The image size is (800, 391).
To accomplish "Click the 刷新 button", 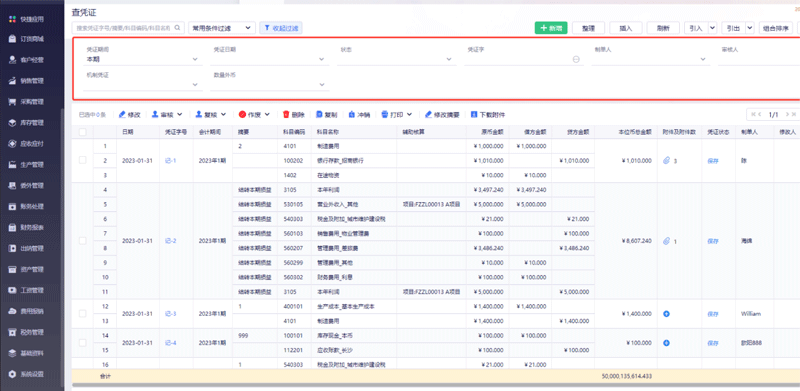I will pyautogui.click(x=663, y=28).
